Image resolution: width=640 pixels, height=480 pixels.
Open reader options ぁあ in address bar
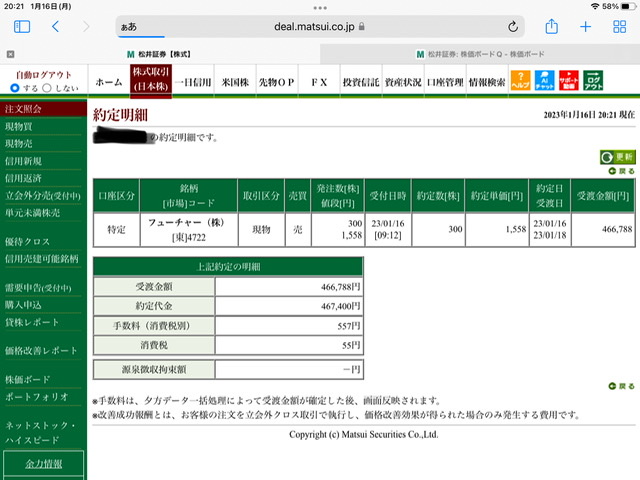[x=129, y=27]
